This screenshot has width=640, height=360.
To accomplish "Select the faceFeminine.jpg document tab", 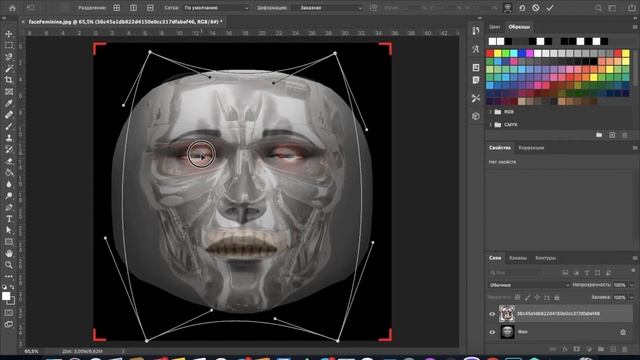I will (125, 22).
